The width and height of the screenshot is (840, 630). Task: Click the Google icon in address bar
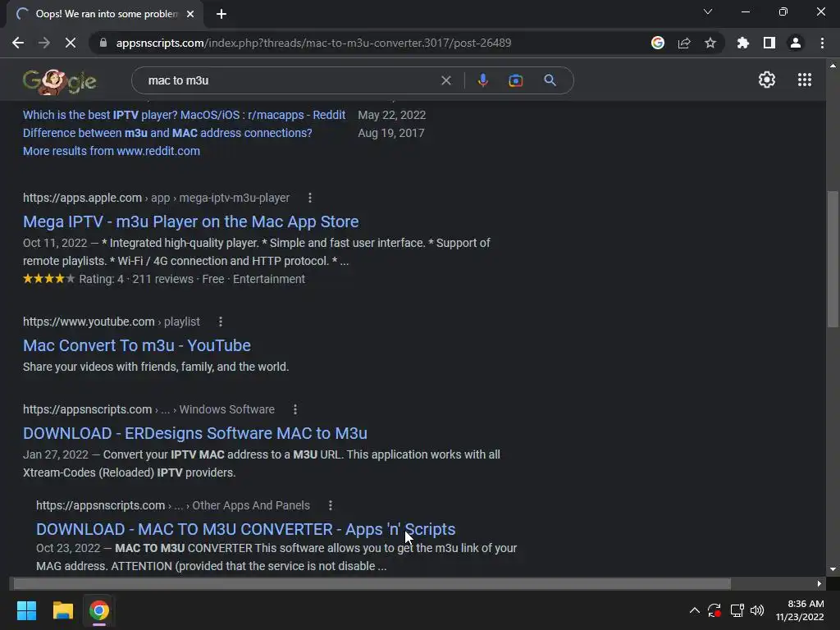click(x=658, y=43)
